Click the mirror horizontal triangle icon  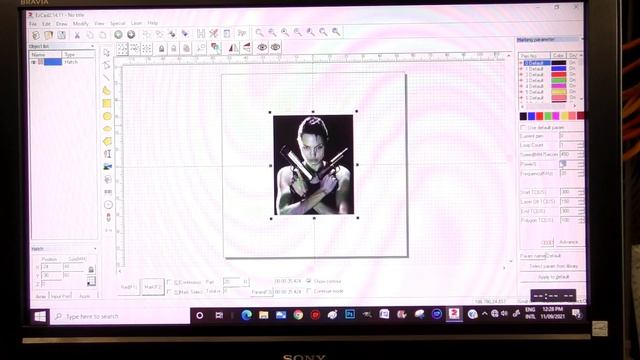click(x=233, y=48)
